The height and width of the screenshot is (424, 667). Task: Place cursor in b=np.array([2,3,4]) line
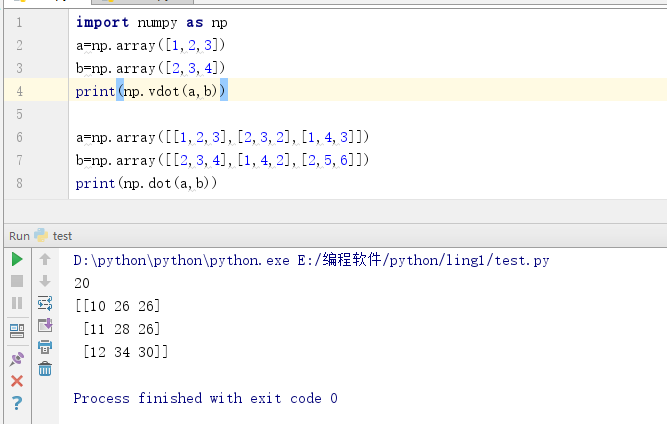tap(150, 68)
